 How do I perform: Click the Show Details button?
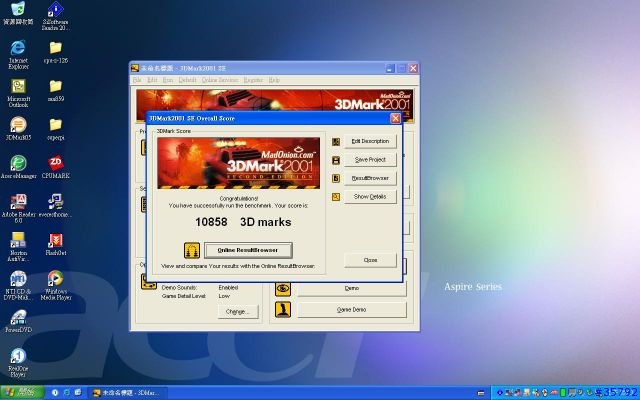370,197
